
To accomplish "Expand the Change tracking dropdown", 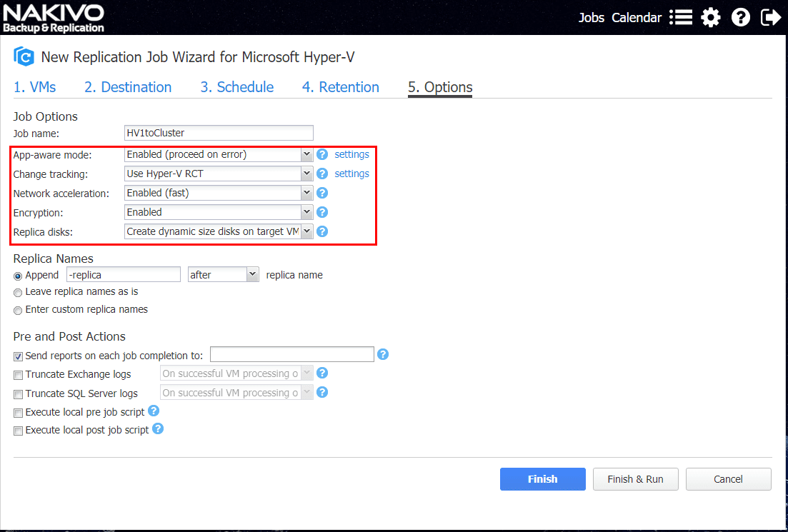I will pyautogui.click(x=219, y=174).
